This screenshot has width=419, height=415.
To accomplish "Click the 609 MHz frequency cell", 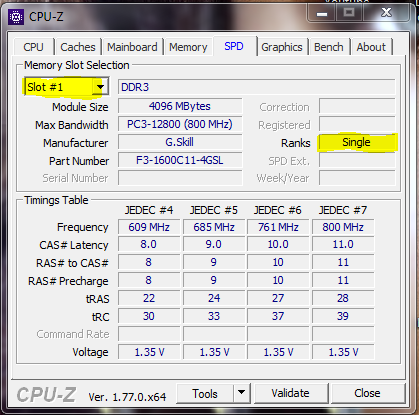I will tap(149, 227).
